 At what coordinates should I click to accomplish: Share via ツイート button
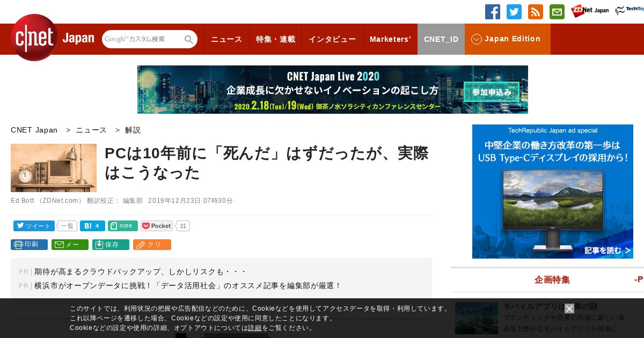click(34, 226)
